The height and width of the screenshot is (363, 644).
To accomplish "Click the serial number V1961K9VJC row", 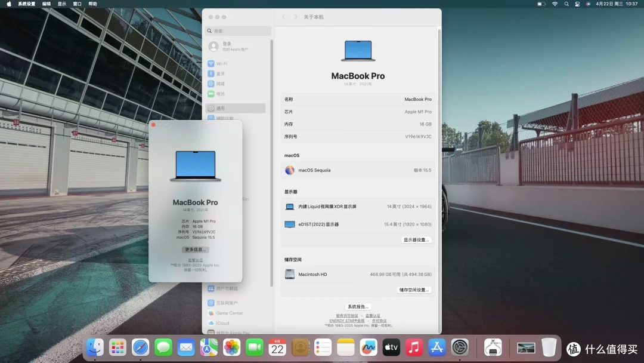I will [x=358, y=137].
